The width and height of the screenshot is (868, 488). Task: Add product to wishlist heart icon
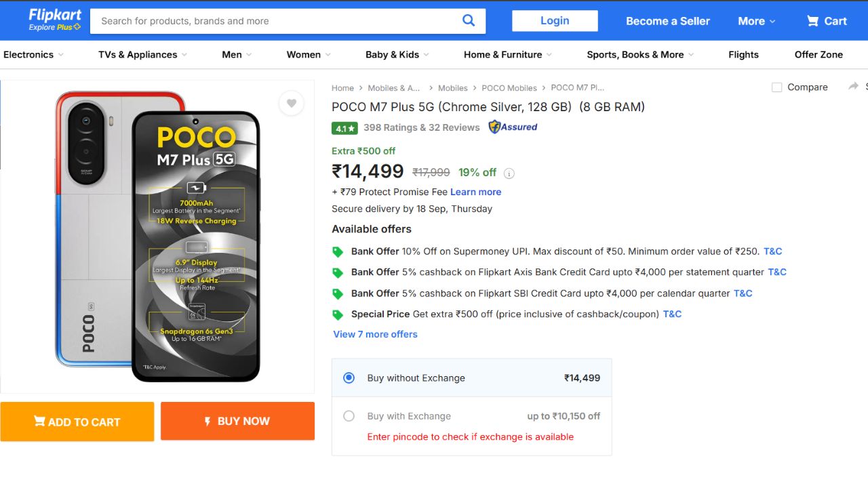pyautogui.click(x=292, y=103)
